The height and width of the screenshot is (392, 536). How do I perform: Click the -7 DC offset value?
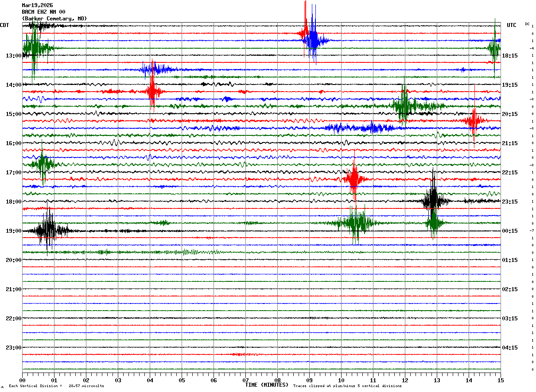532,231
